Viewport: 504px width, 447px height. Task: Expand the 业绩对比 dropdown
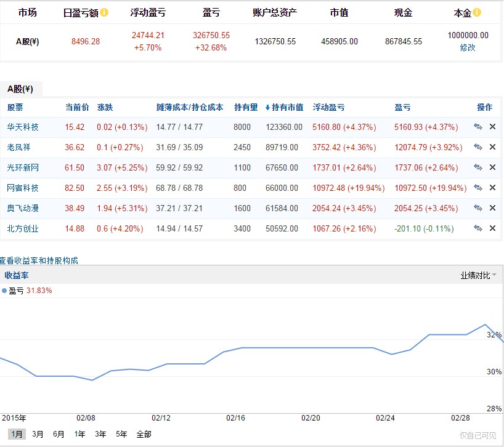pyautogui.click(x=478, y=275)
